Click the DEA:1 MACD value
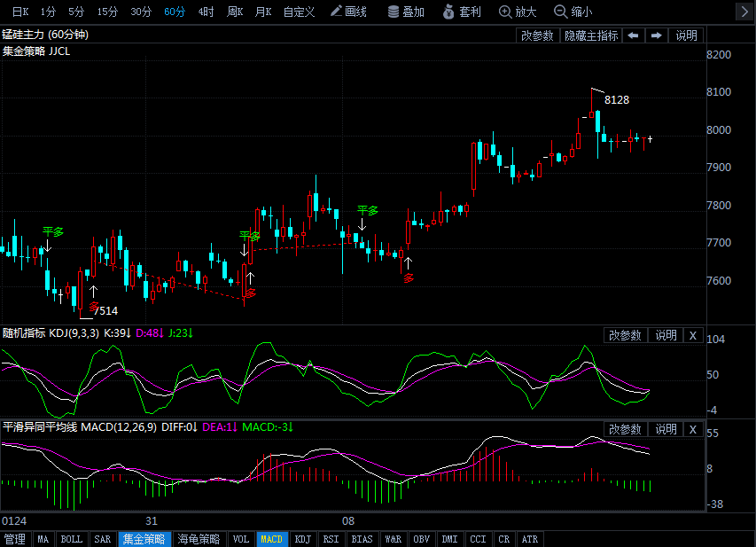The image size is (756, 547). [220, 427]
